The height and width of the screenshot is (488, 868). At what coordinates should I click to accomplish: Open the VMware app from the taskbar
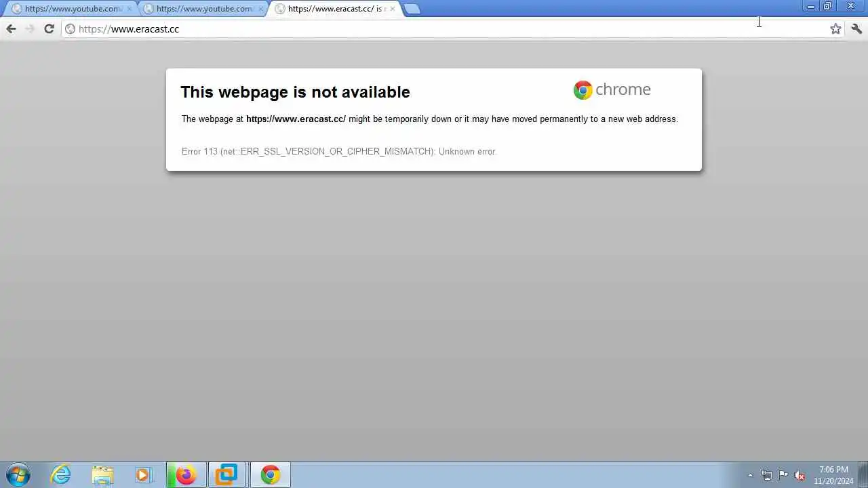coord(226,474)
